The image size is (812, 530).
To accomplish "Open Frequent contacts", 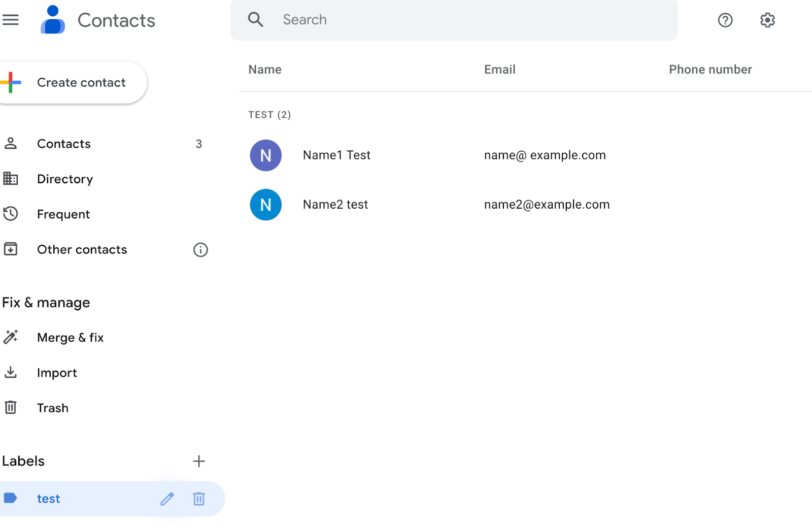I will tap(63, 214).
